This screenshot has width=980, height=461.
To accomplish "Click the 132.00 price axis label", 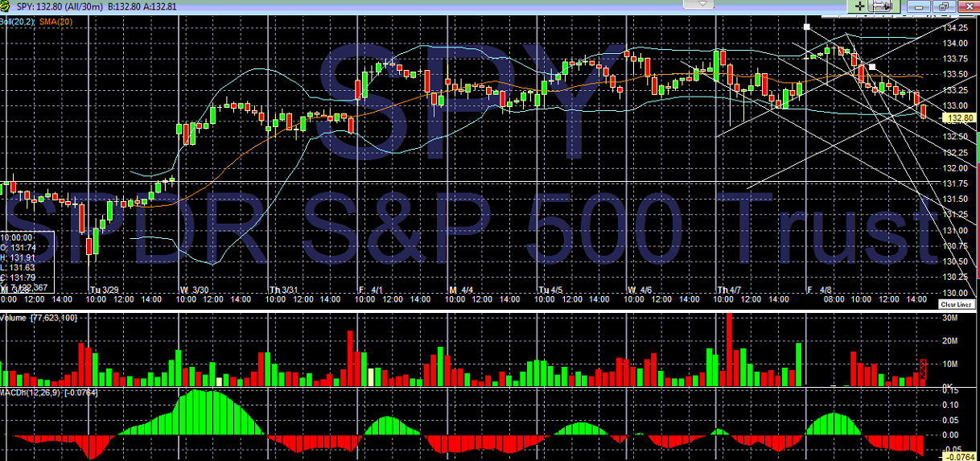I will pos(956,167).
